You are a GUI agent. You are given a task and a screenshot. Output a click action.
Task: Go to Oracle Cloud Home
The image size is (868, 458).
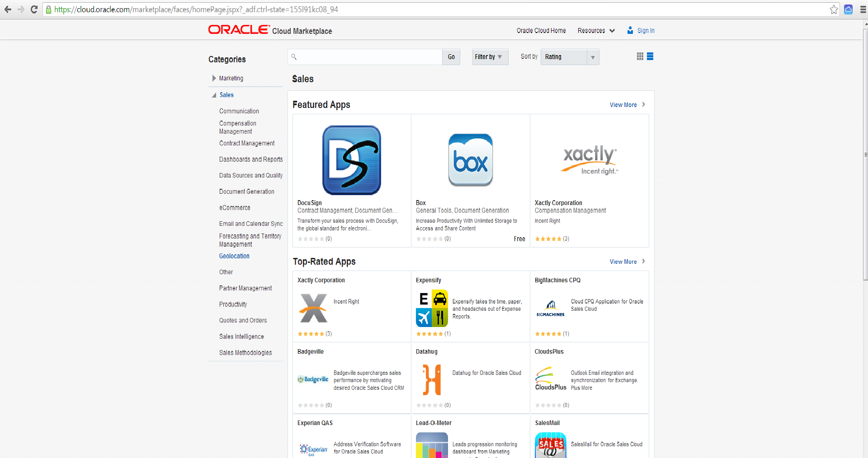[x=541, y=31]
